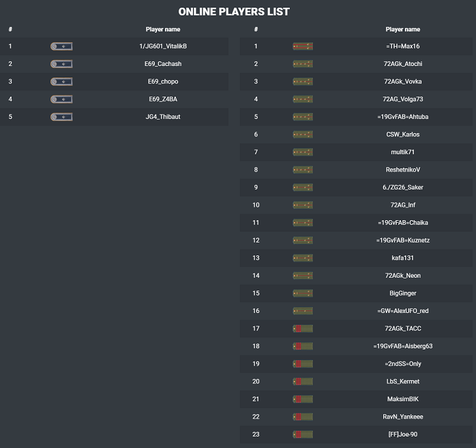Open player profile E69_Z4BA
Screen dimensions: 476x448
[163, 99]
